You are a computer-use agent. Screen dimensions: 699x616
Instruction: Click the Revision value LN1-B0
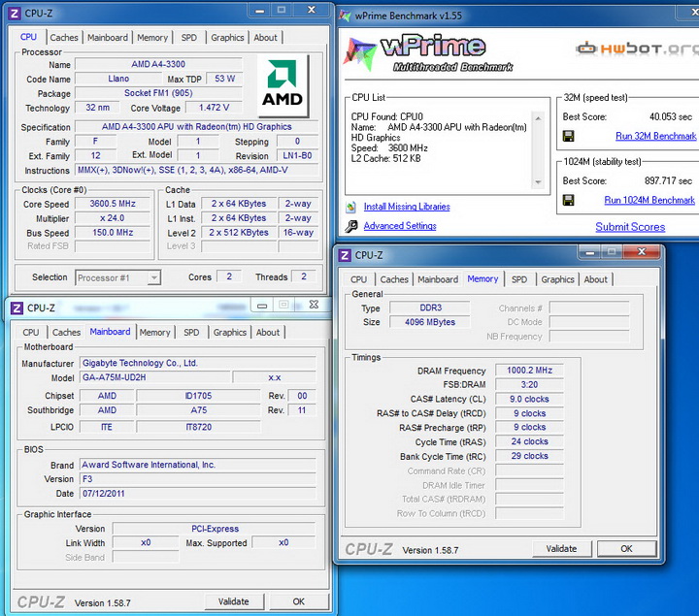297,156
